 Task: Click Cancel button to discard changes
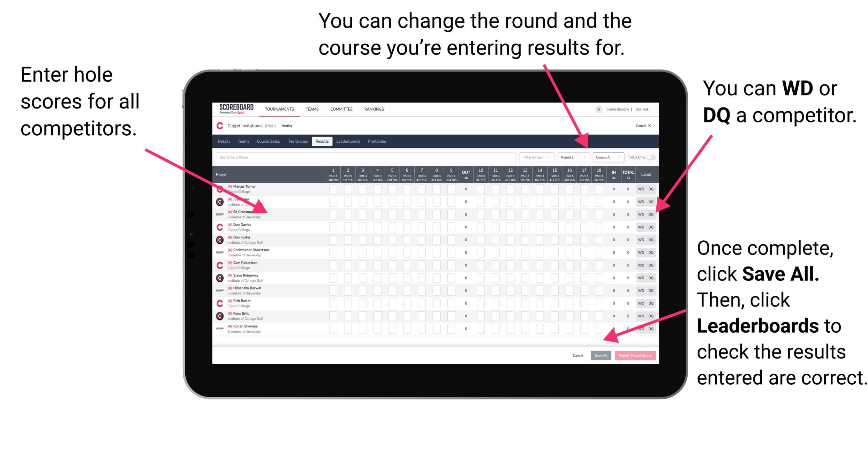pyautogui.click(x=578, y=355)
